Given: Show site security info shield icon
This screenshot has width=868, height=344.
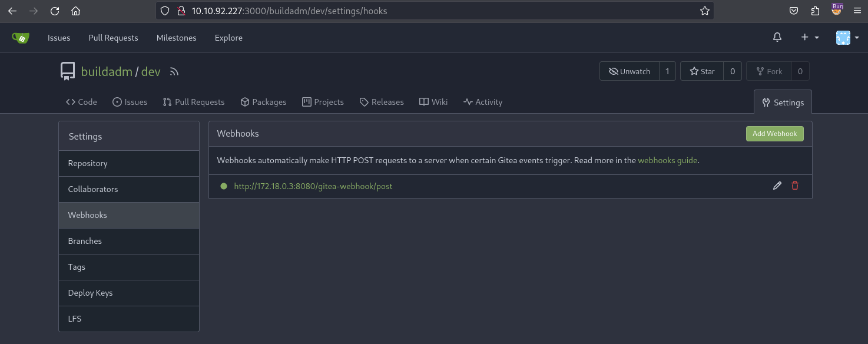Looking at the screenshot, I should 165,11.
